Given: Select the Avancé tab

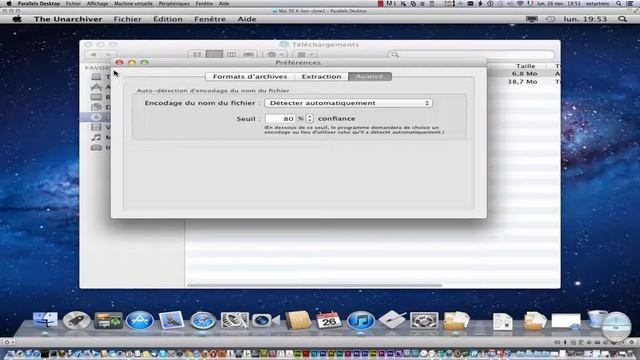Looking at the screenshot, I should [x=370, y=76].
